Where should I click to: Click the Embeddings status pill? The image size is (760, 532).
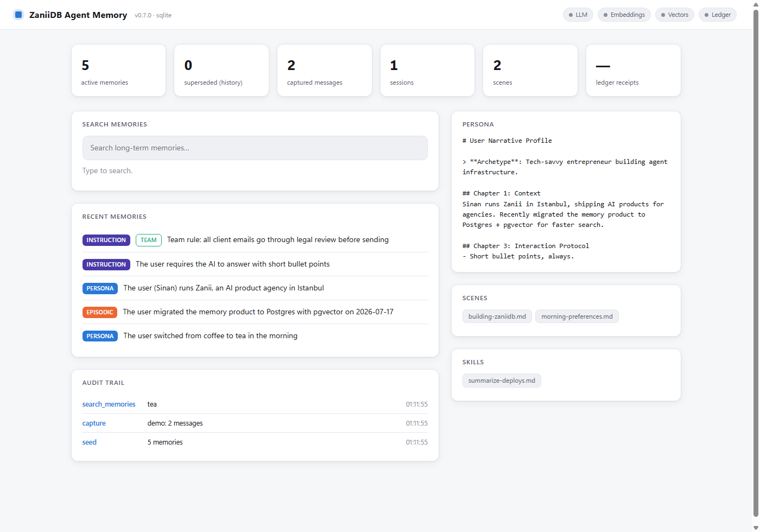click(624, 15)
